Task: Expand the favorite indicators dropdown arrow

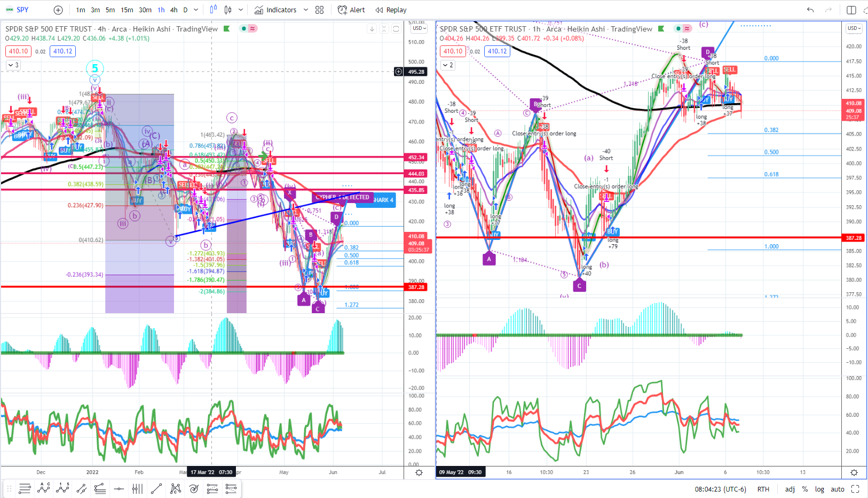Action: [306, 10]
